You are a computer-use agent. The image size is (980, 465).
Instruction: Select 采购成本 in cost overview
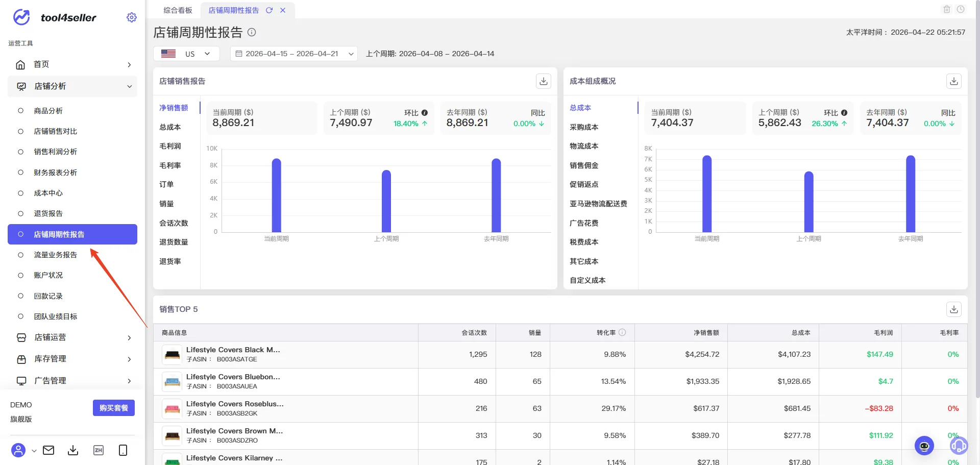coord(584,127)
